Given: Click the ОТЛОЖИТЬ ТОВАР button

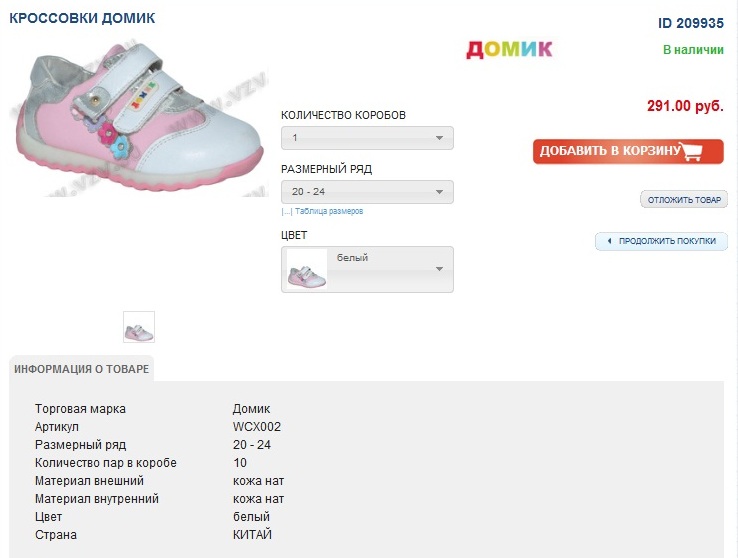Looking at the screenshot, I should [684, 200].
